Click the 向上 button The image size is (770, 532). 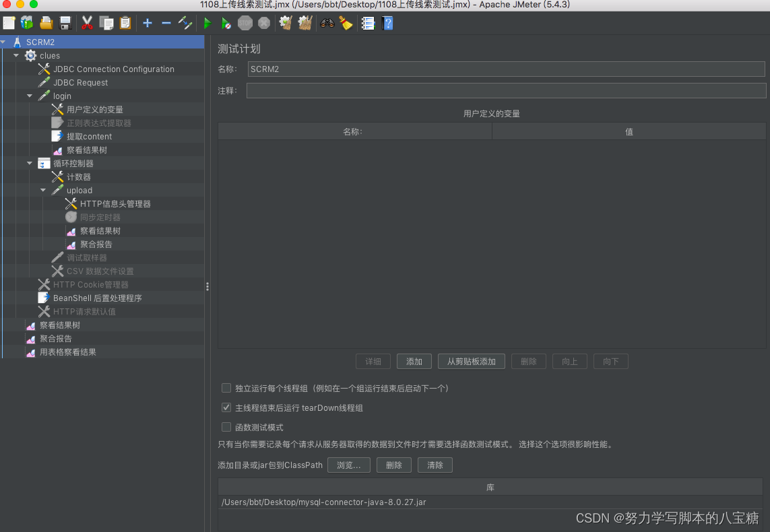coord(570,361)
